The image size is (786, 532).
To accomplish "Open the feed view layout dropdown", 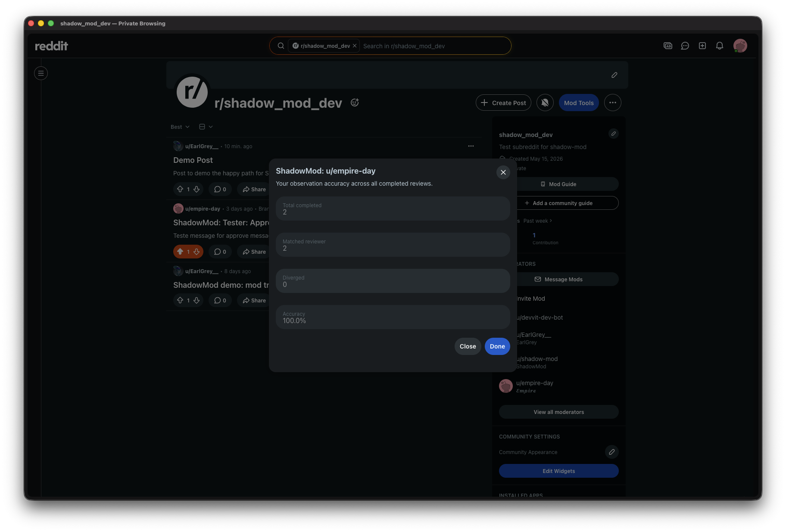I will tap(206, 127).
